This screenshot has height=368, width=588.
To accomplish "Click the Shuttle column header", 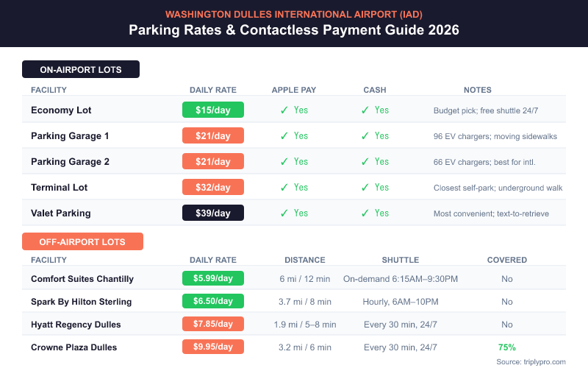I will [400, 260].
